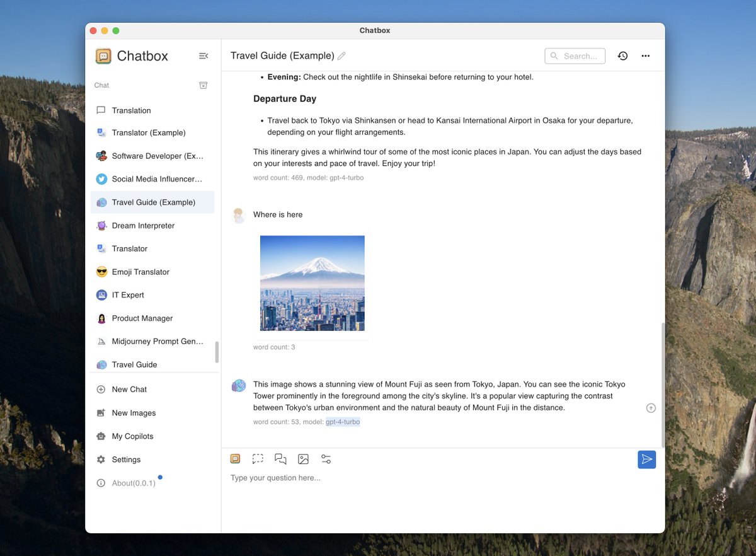Viewport: 756px width, 556px height.
Task: Clear the chat list using the icon beside Chat
Action: click(x=203, y=84)
